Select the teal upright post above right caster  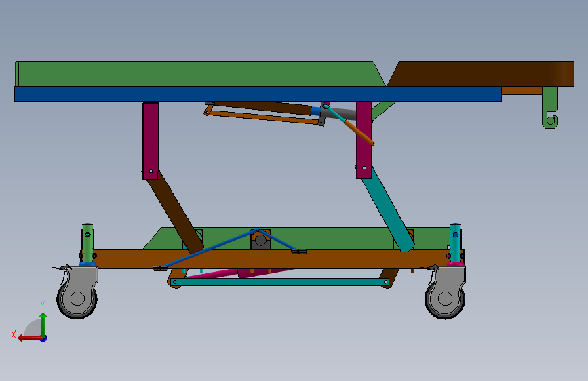click(x=456, y=243)
